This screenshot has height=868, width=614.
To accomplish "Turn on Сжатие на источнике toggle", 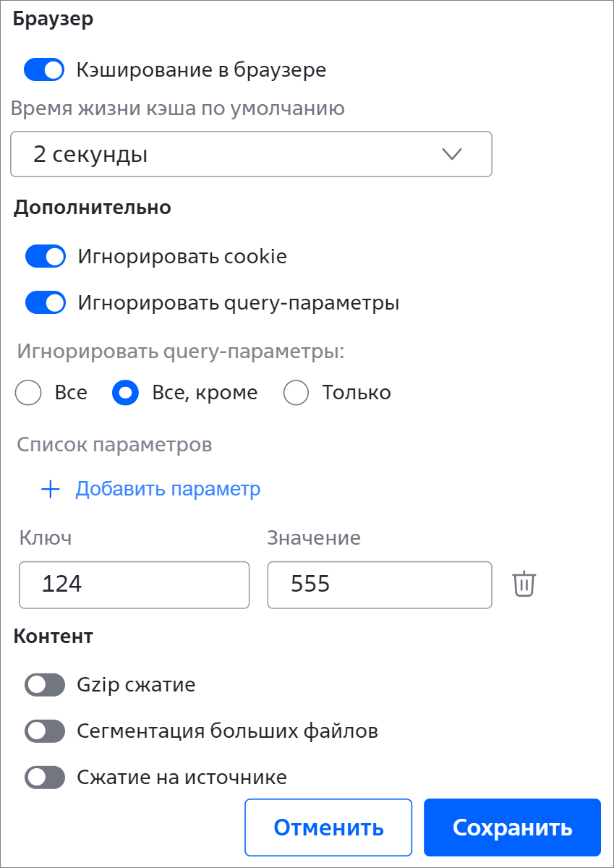I will click(45, 778).
